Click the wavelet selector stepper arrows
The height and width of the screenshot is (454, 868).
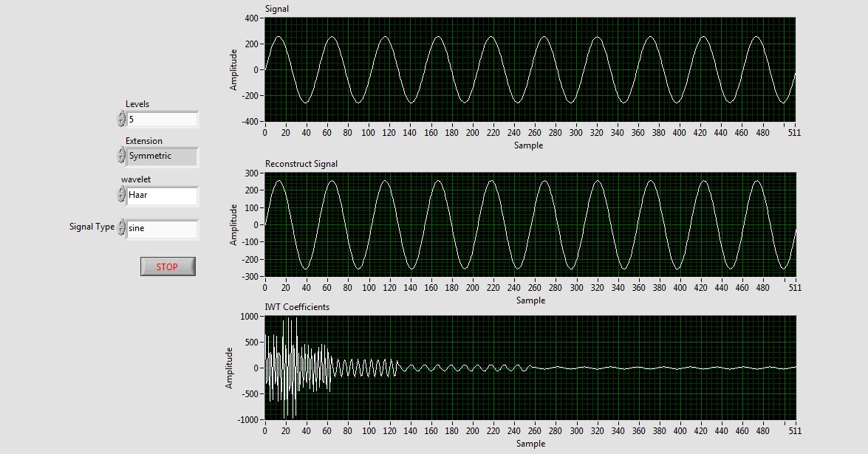point(121,194)
